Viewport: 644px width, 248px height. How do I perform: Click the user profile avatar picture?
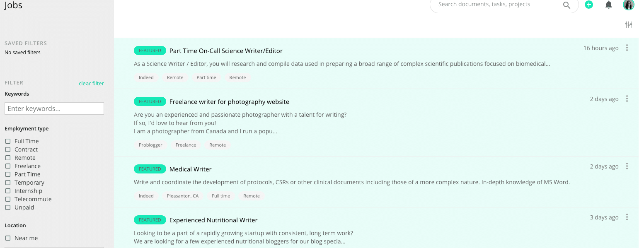[x=628, y=5]
